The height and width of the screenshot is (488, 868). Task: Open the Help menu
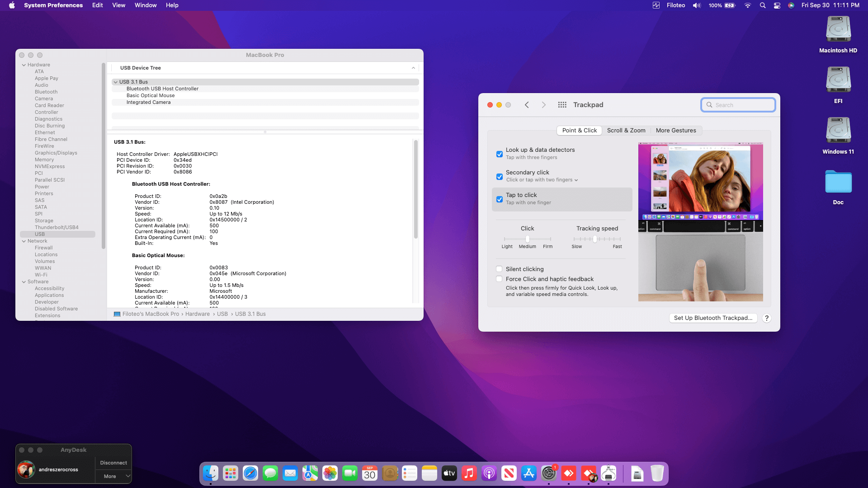pyautogui.click(x=172, y=5)
